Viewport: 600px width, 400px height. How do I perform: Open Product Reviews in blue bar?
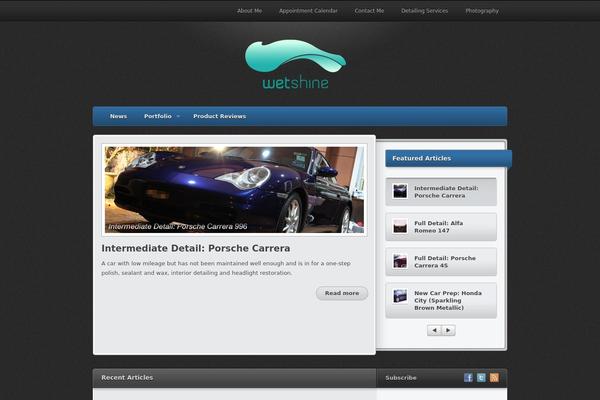(220, 116)
